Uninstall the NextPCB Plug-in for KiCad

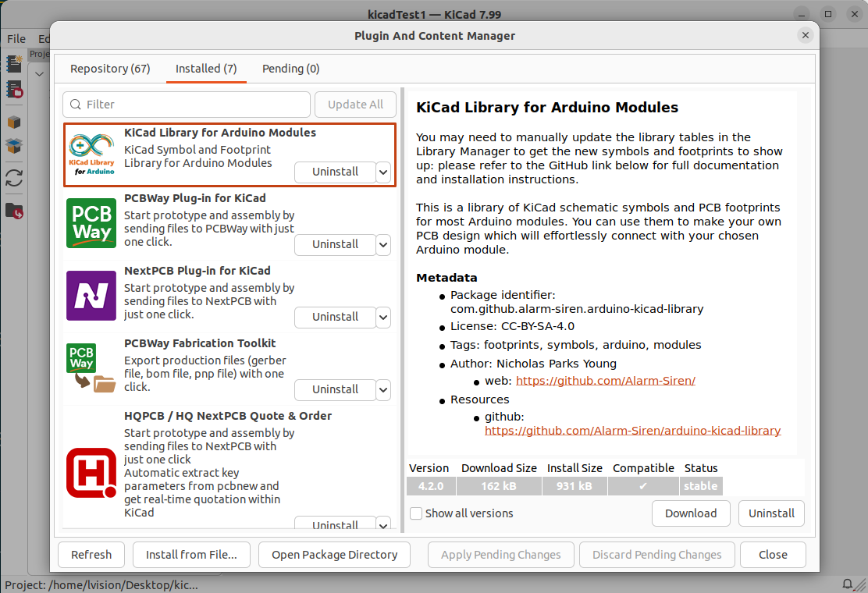pos(335,317)
